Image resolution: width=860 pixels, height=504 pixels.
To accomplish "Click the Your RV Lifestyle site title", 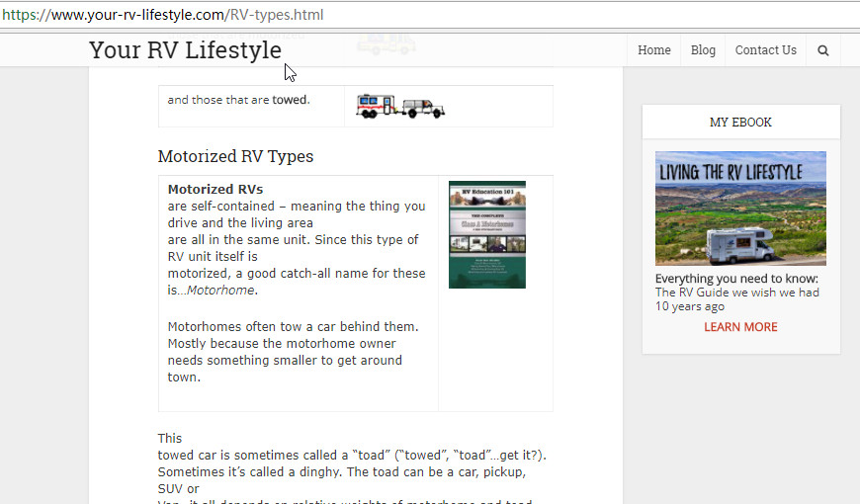I will 186,50.
